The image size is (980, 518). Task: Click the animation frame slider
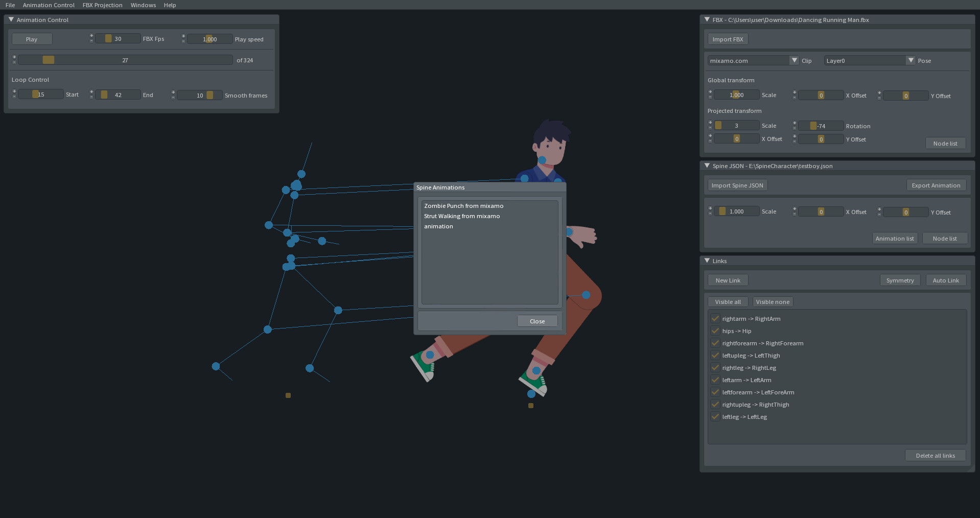click(125, 60)
